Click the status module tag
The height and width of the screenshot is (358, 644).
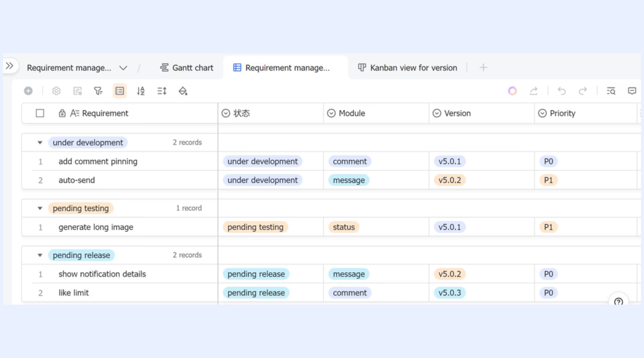tap(344, 227)
